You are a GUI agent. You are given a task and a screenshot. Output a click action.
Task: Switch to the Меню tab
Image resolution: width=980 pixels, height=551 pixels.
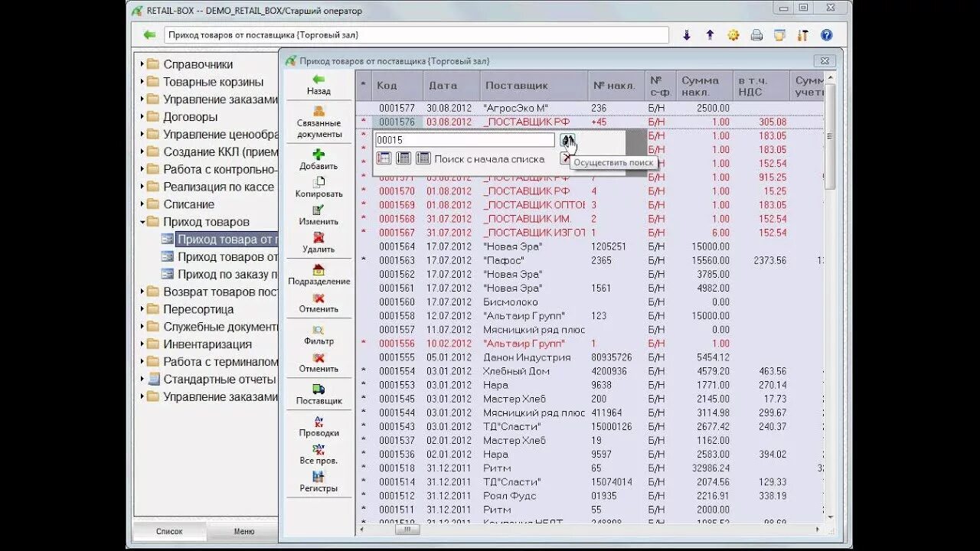pos(243,531)
